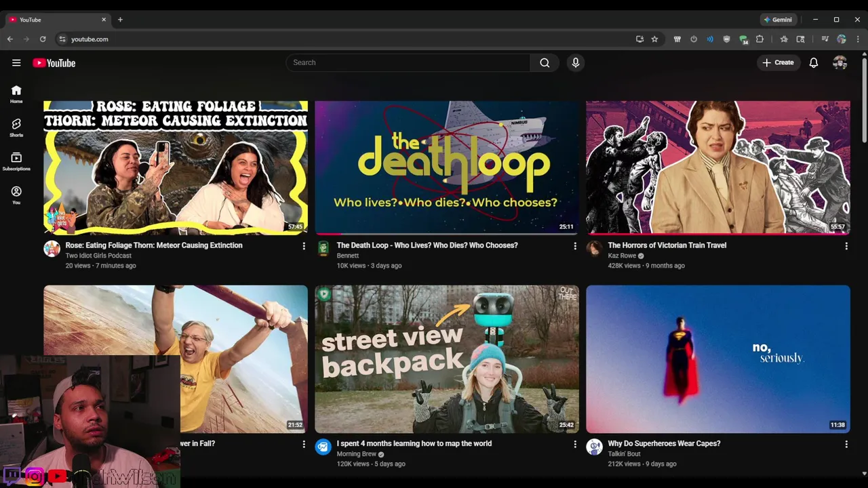This screenshot has height=488, width=868.
Task: Bookmark this page with star icon
Action: [x=654, y=39]
